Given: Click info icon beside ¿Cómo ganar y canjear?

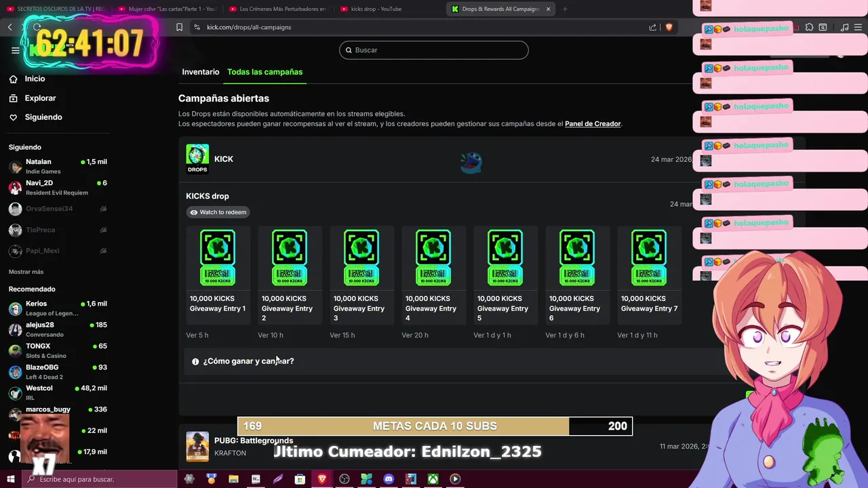Looking at the screenshot, I should (195, 361).
